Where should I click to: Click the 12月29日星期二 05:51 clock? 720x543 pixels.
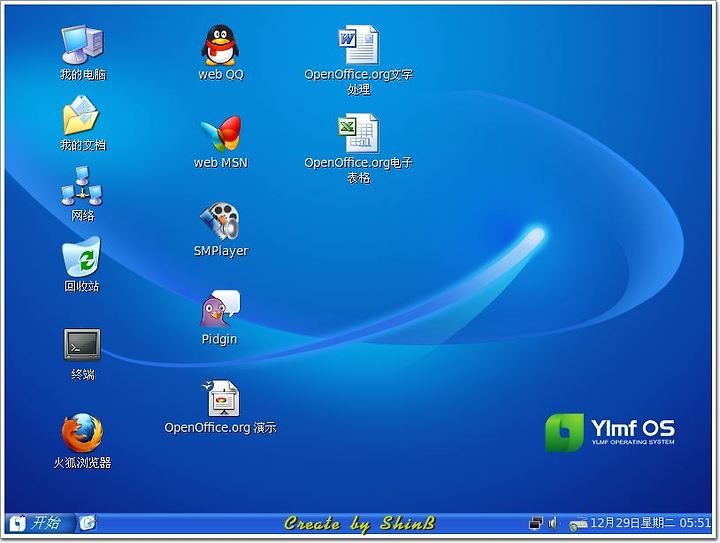coord(650,523)
